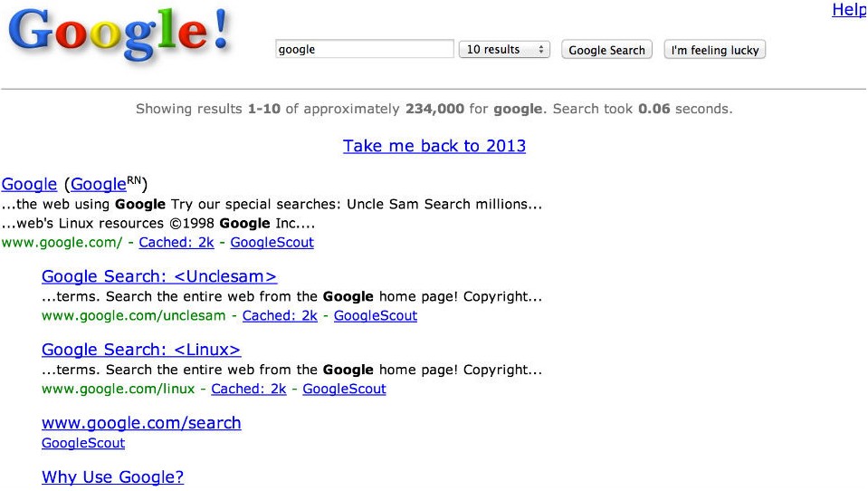The image size is (868, 491).
Task: Open the 10 results dropdown
Action: click(x=504, y=49)
